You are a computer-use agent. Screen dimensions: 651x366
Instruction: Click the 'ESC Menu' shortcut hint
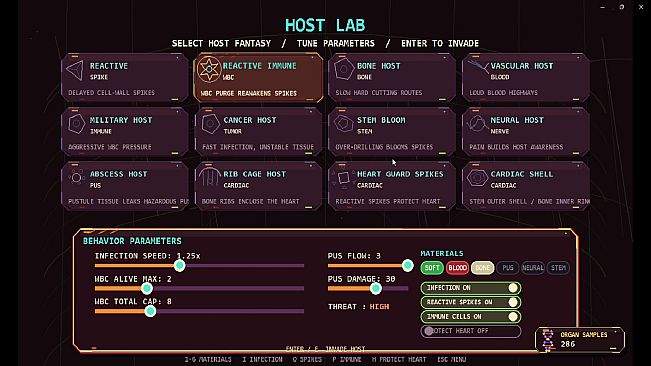[452, 359]
